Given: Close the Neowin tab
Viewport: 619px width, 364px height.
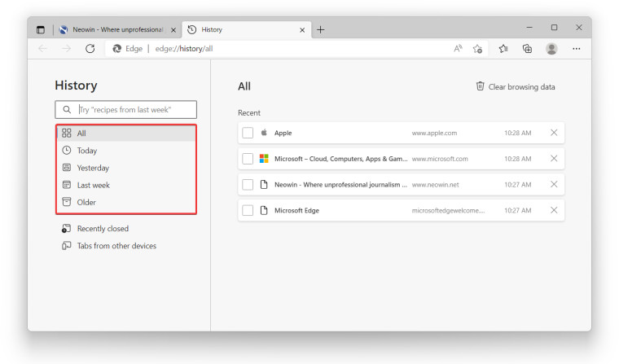Looking at the screenshot, I should coord(173,30).
